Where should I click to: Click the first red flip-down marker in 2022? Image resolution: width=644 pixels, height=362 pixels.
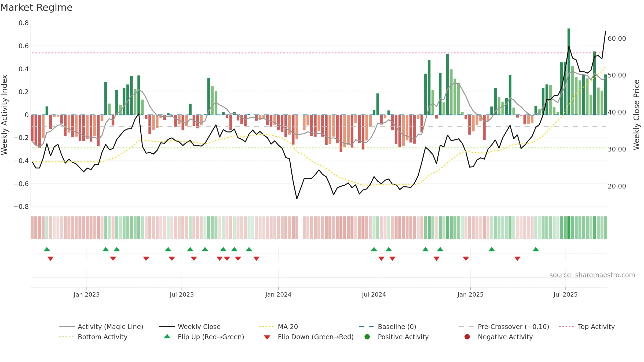point(50,258)
